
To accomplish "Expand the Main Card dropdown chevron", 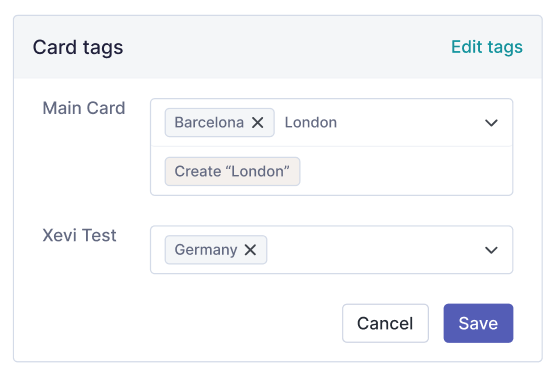I will coord(491,123).
